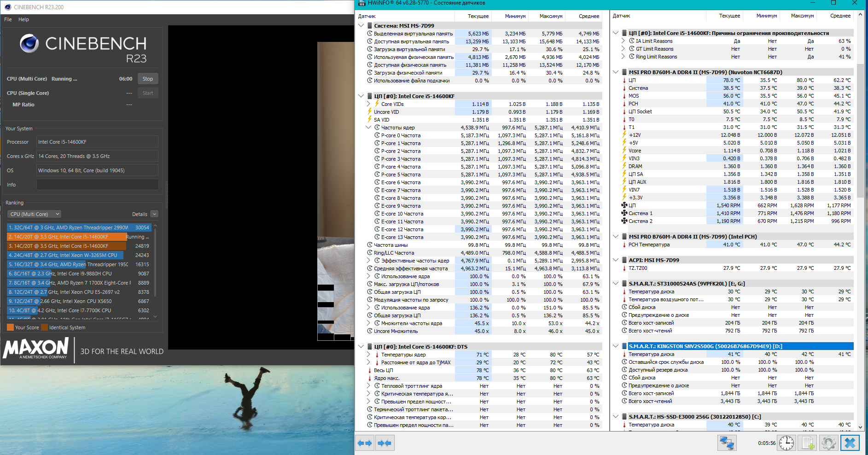Click the fan icon beside Система 2
868x455 pixels.
pyautogui.click(x=624, y=221)
